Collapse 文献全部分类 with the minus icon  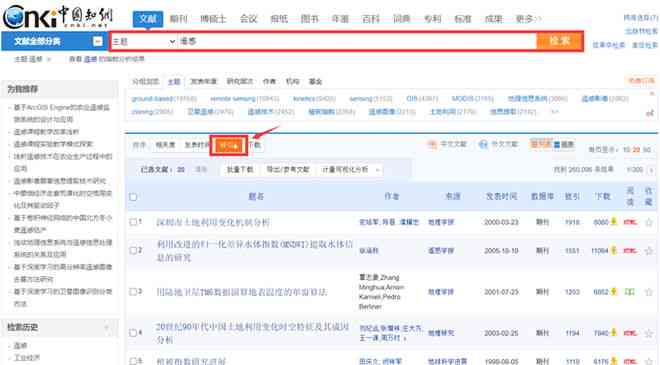click(x=97, y=41)
